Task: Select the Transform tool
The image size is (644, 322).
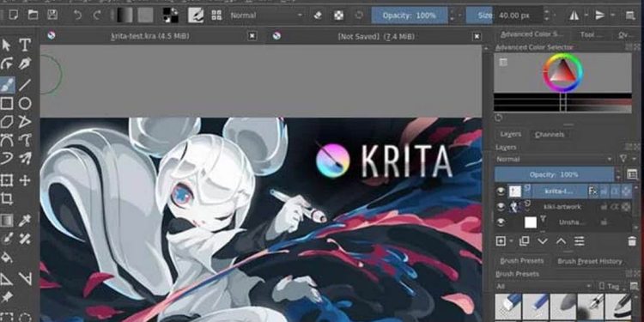Action: click(6, 180)
